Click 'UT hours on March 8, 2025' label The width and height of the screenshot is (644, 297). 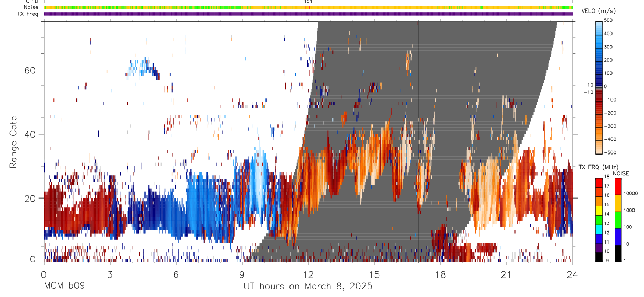[x=308, y=287]
